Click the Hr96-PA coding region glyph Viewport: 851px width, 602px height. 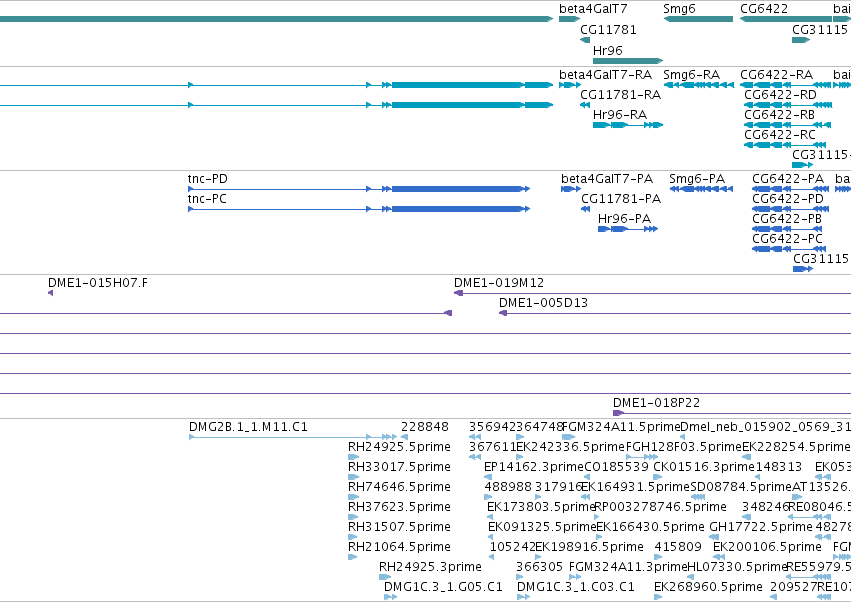pyautogui.click(x=628, y=229)
